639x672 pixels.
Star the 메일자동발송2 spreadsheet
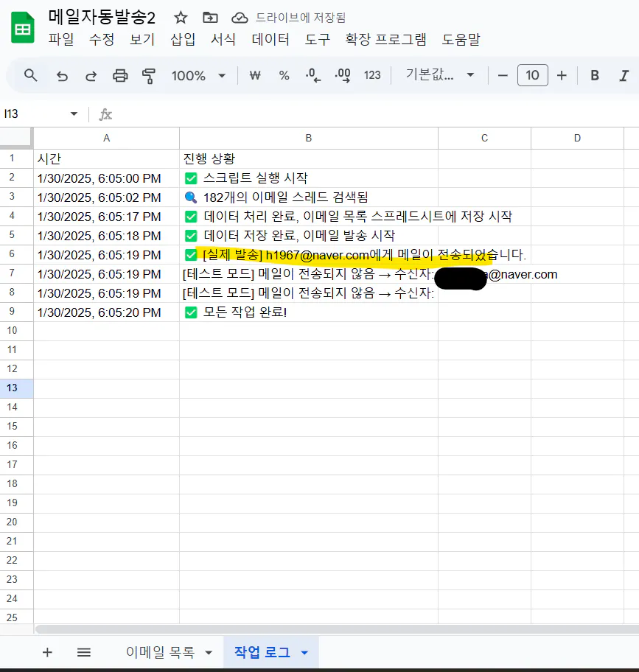pos(181,16)
